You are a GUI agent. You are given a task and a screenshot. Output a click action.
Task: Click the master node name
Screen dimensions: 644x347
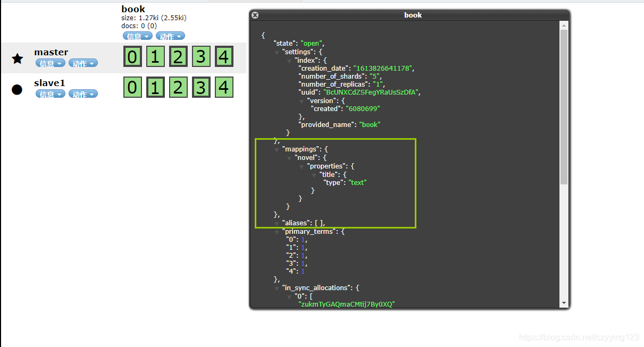[x=51, y=52]
